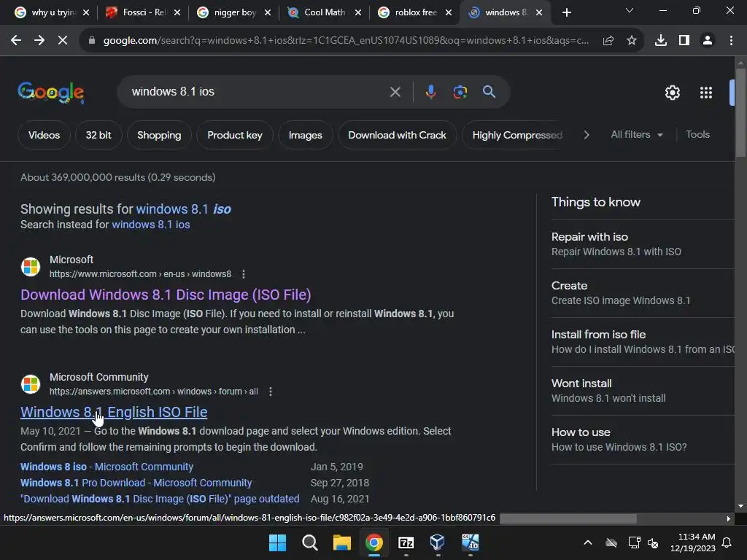Clear the Google search box text
Viewport: 747px width, 560px height.
(395, 91)
